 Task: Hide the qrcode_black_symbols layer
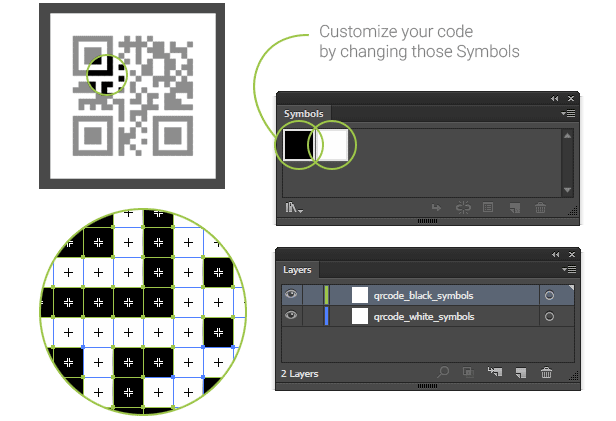tap(291, 294)
